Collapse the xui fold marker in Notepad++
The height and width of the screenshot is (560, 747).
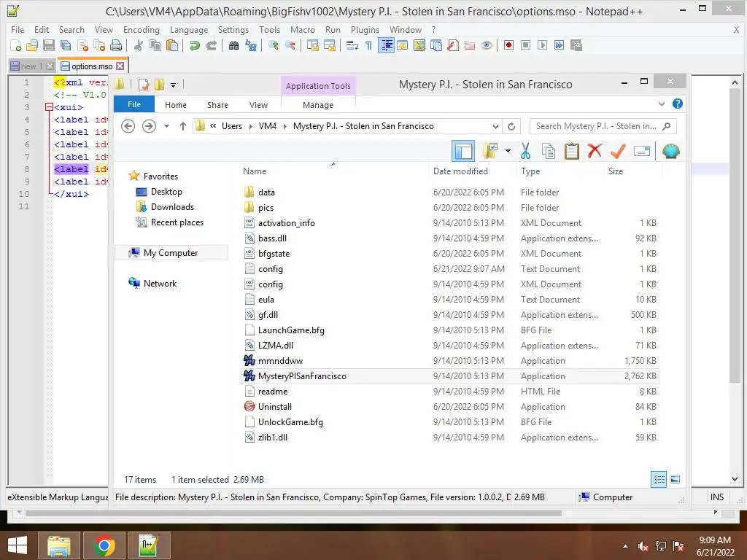tap(49, 107)
